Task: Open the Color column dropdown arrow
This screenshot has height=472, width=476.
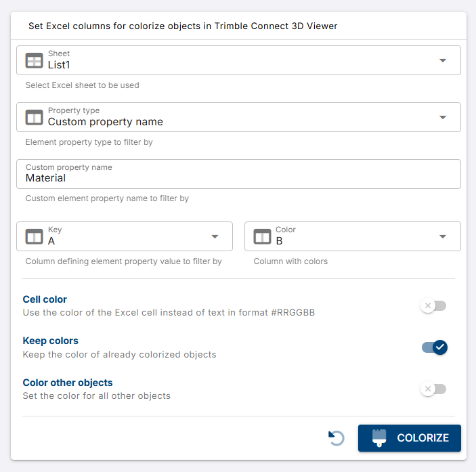Action: pos(443,236)
